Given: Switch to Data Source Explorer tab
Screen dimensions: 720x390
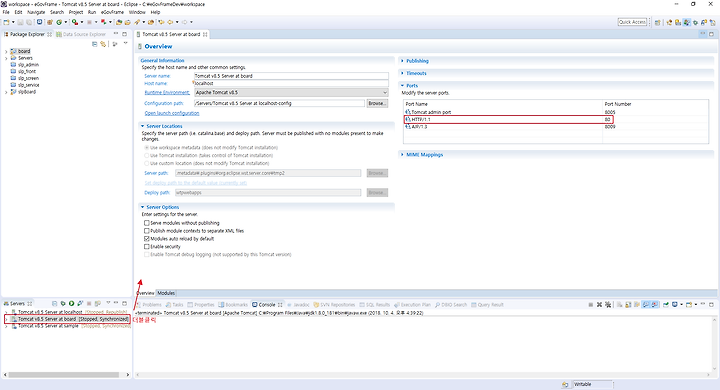Looking at the screenshot, I should [82, 34].
